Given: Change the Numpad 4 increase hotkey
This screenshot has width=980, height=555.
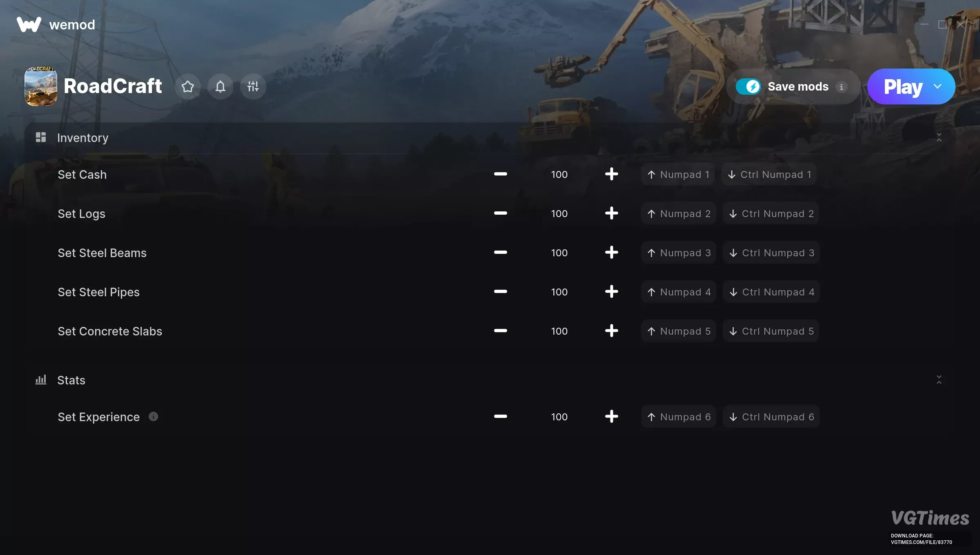Looking at the screenshot, I should pos(679,292).
